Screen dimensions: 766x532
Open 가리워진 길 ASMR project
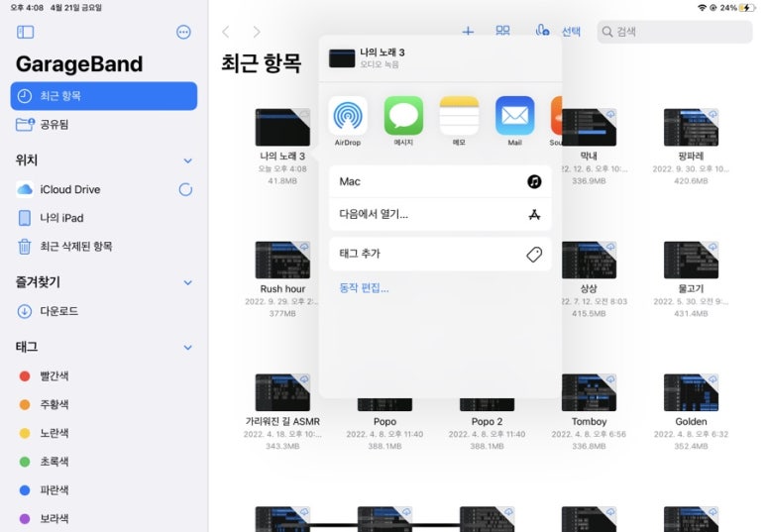pos(282,392)
